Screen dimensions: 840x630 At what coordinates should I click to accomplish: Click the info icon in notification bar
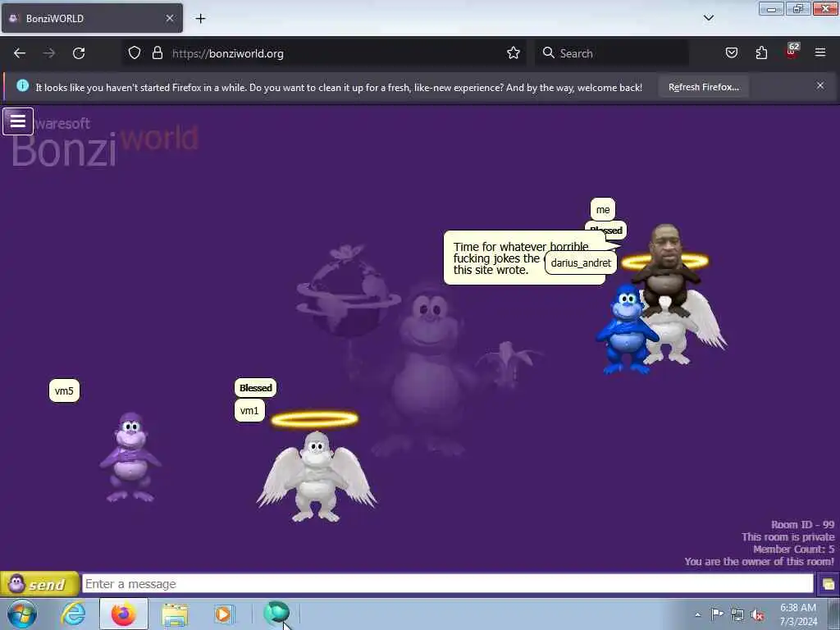coord(22,85)
